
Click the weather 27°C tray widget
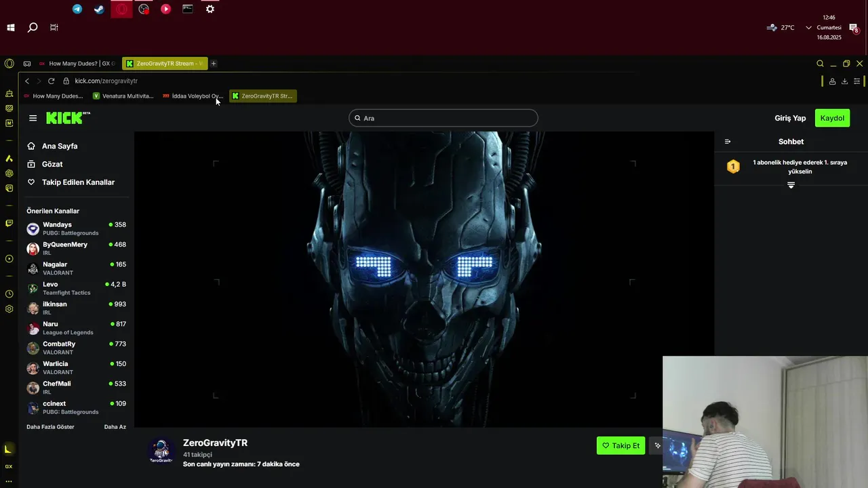pyautogui.click(x=780, y=28)
